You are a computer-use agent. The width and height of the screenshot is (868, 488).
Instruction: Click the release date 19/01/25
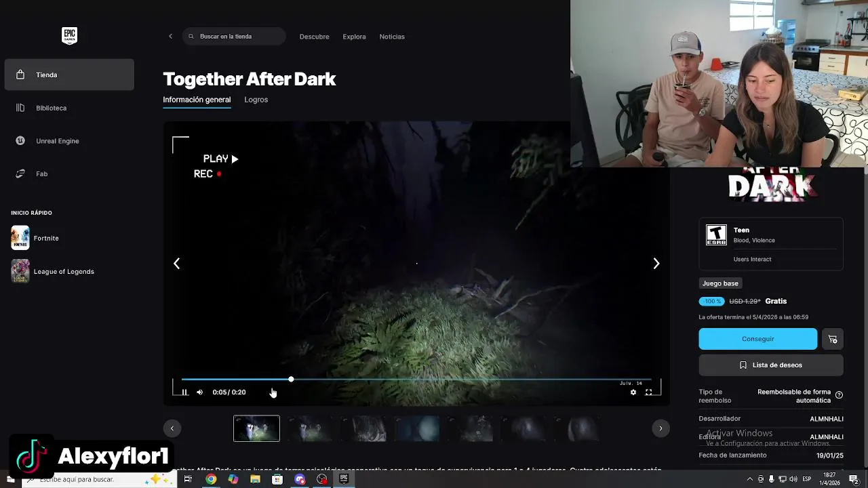tap(830, 455)
